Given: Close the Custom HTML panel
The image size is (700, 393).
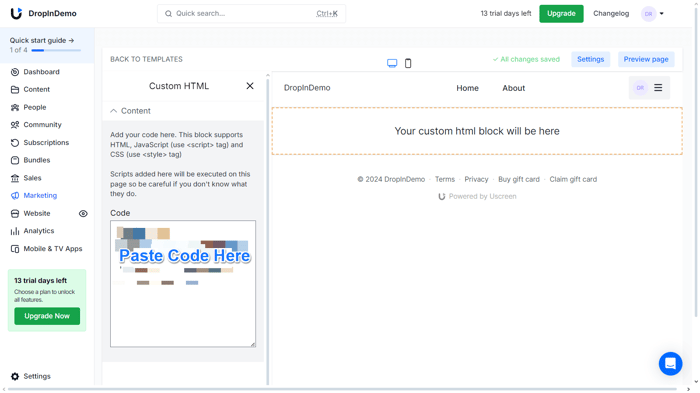Looking at the screenshot, I should pyautogui.click(x=250, y=86).
